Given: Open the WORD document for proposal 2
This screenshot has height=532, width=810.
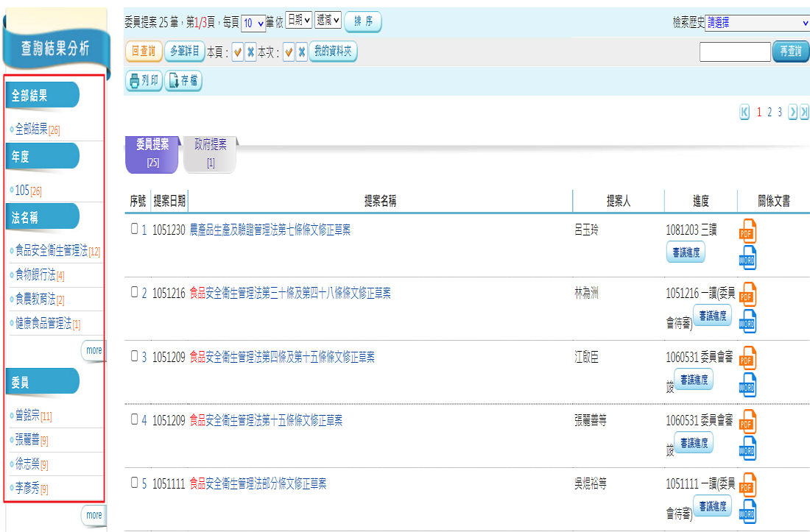Looking at the screenshot, I should [747, 321].
